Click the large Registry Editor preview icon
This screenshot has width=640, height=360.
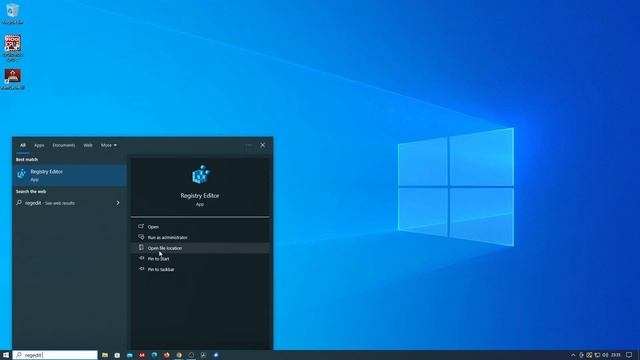[200, 175]
